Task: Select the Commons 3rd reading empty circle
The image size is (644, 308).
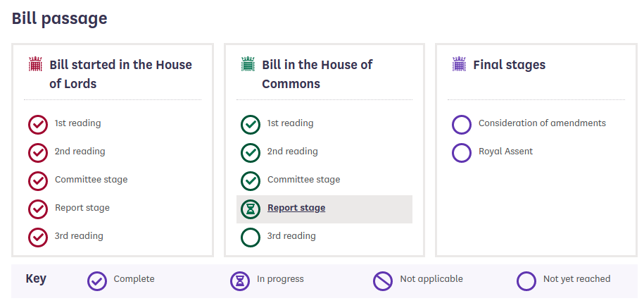Action: coord(251,238)
